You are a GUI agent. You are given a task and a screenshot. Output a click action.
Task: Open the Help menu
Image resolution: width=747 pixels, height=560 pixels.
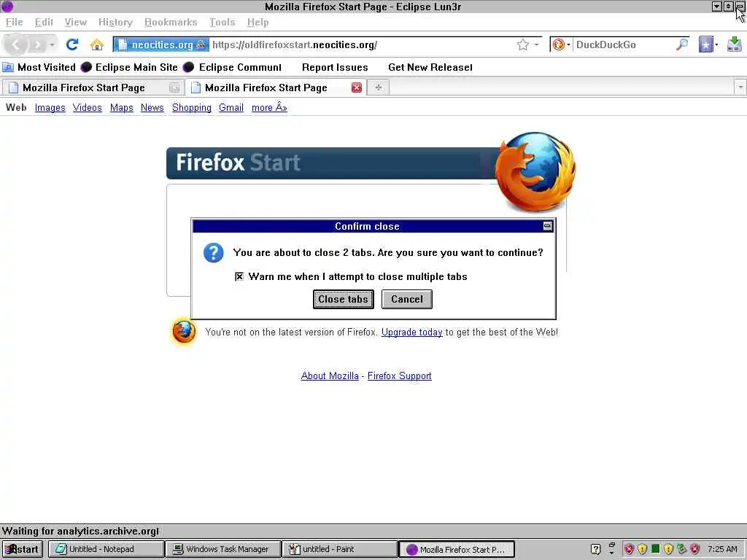[258, 23]
